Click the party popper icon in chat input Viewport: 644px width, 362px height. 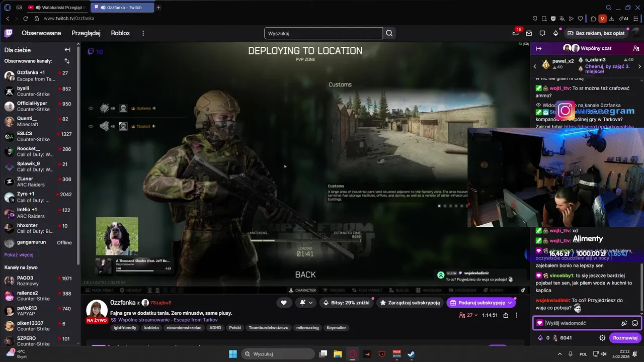click(624, 323)
